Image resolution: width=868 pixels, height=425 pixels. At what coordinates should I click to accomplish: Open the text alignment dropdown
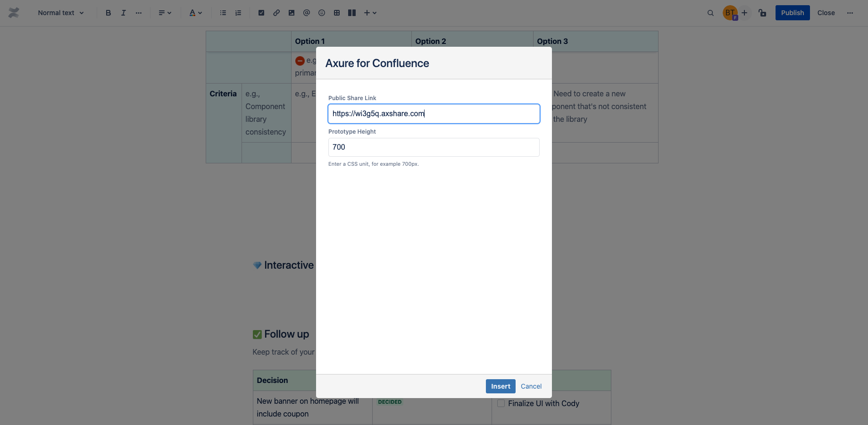tap(165, 13)
